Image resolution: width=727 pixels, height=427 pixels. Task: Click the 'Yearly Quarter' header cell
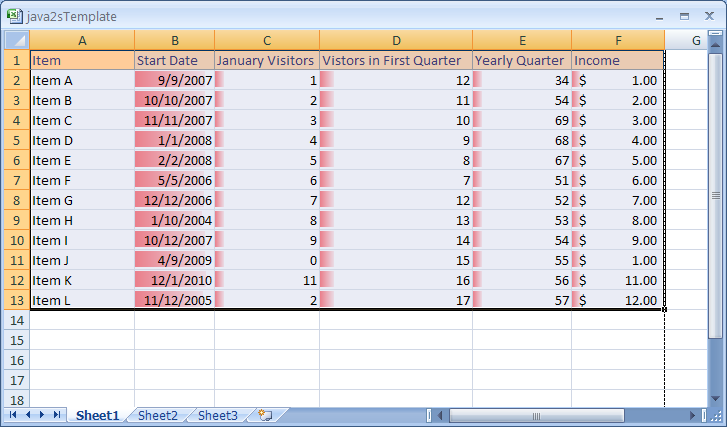pyautogui.click(x=522, y=60)
